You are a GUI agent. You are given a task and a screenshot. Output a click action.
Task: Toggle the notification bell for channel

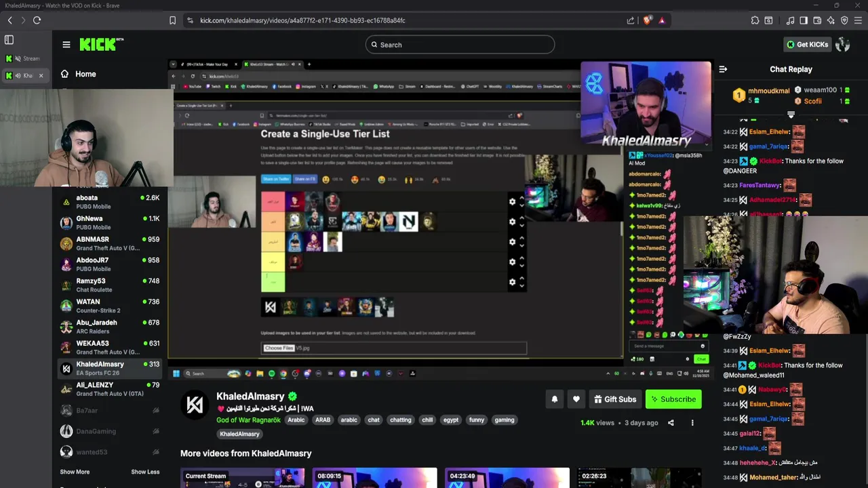[554, 399]
